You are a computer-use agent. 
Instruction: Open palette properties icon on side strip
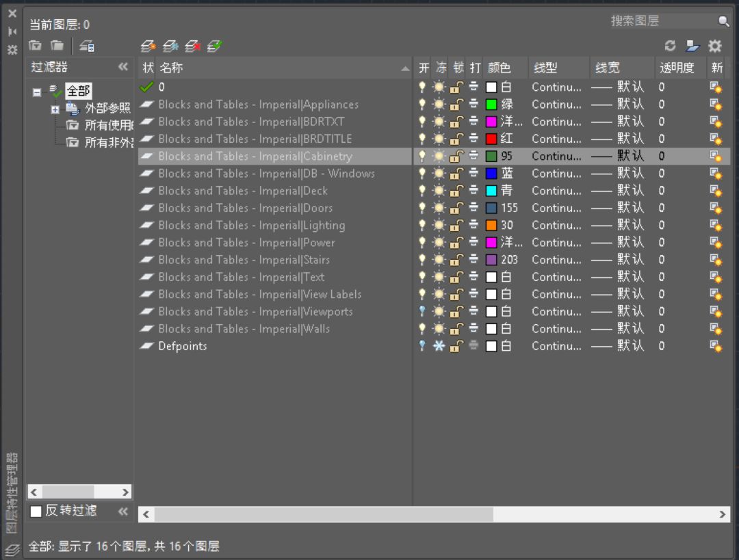(x=12, y=49)
